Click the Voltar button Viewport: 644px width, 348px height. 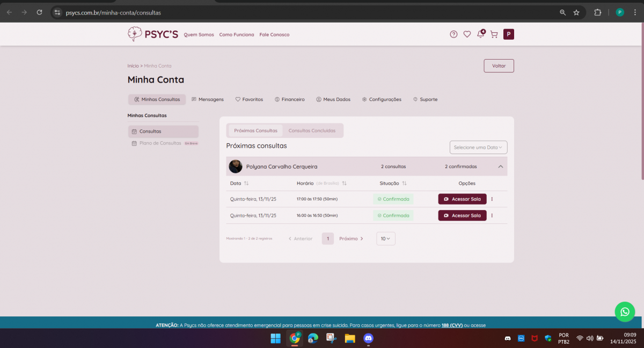point(499,66)
